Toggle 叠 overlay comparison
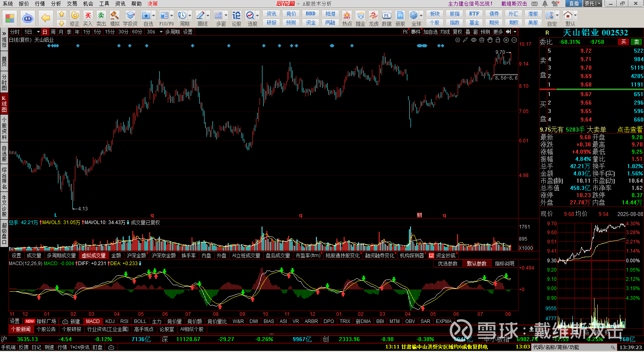 (468, 32)
